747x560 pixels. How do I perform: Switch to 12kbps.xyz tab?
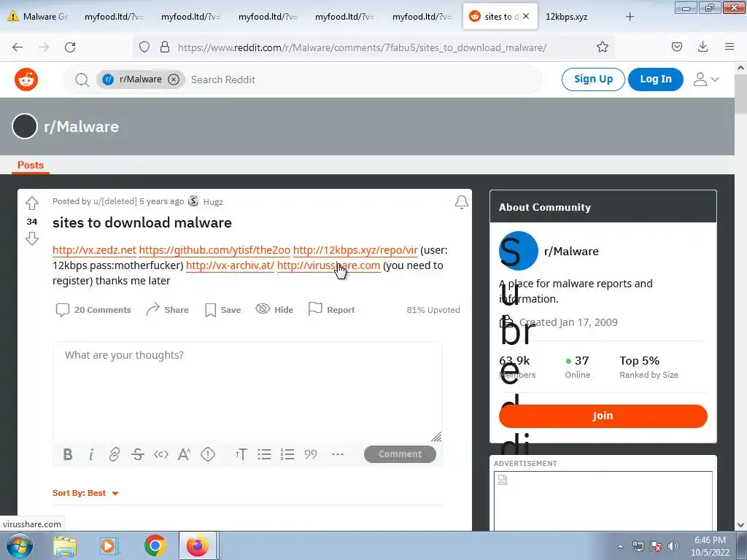[566, 17]
